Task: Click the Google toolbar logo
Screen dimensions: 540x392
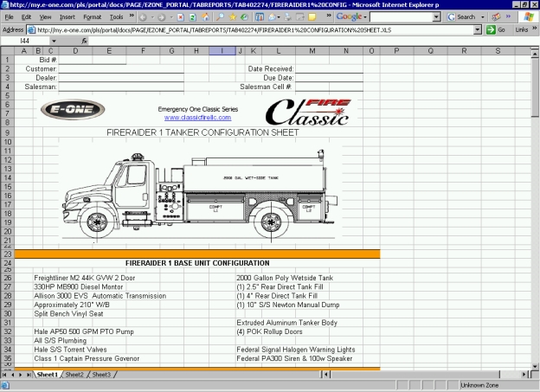Action: tap(349, 16)
